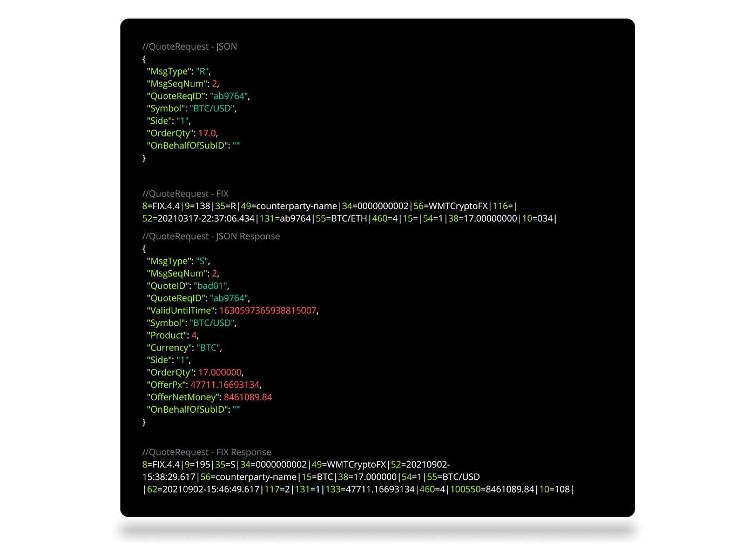Click the FIX request field 131=ab9764

[x=285, y=218]
